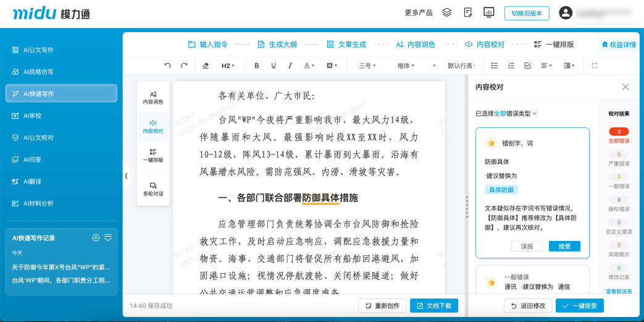The height and width of the screenshot is (322, 644).
Task: Insert a numbered list
Action: click(x=511, y=66)
